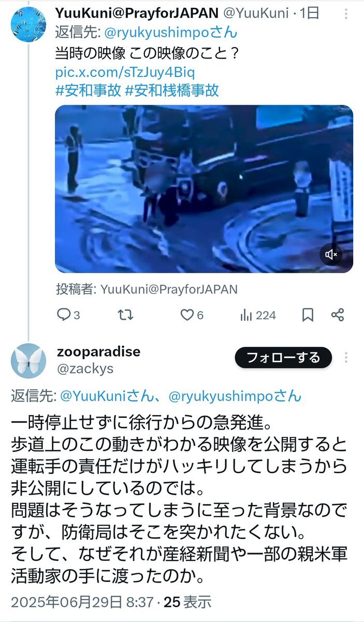Open the zooparadise display name
This screenshot has width=364, height=622.
tap(99, 352)
